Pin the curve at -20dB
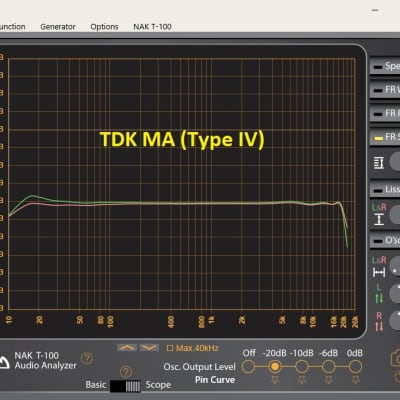Screen dimensions: 400x400 [275, 380]
